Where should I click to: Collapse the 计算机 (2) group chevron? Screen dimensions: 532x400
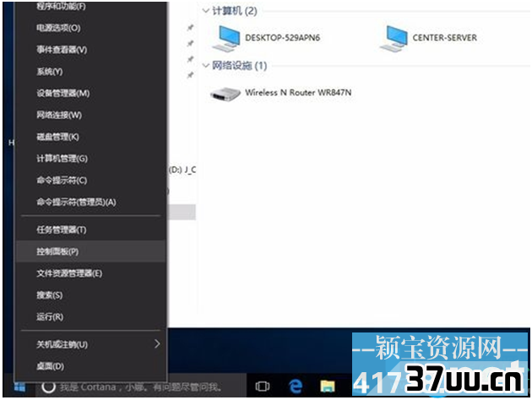coord(205,11)
